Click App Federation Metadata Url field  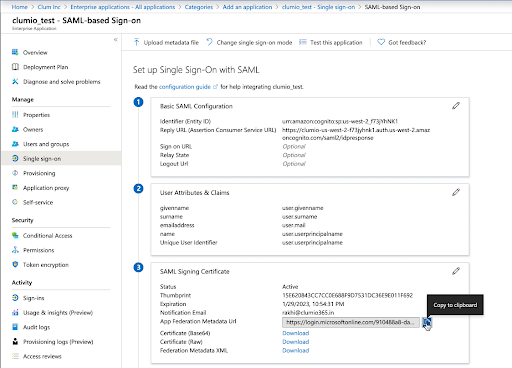point(351,322)
